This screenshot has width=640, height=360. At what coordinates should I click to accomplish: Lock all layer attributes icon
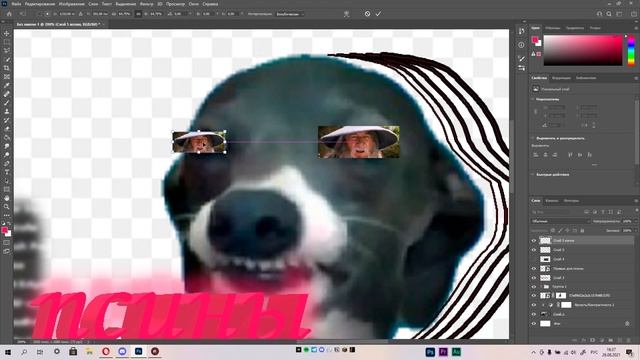582,231
